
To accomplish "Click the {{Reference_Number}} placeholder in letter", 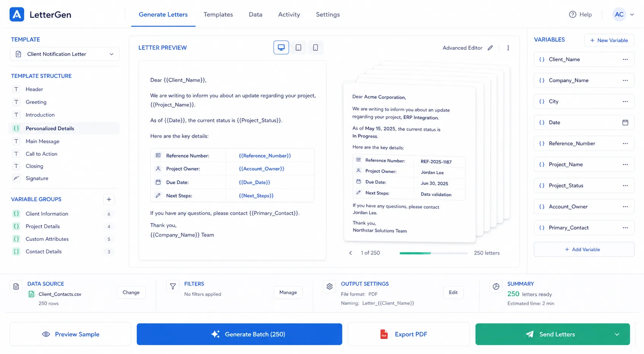I will pos(265,156).
